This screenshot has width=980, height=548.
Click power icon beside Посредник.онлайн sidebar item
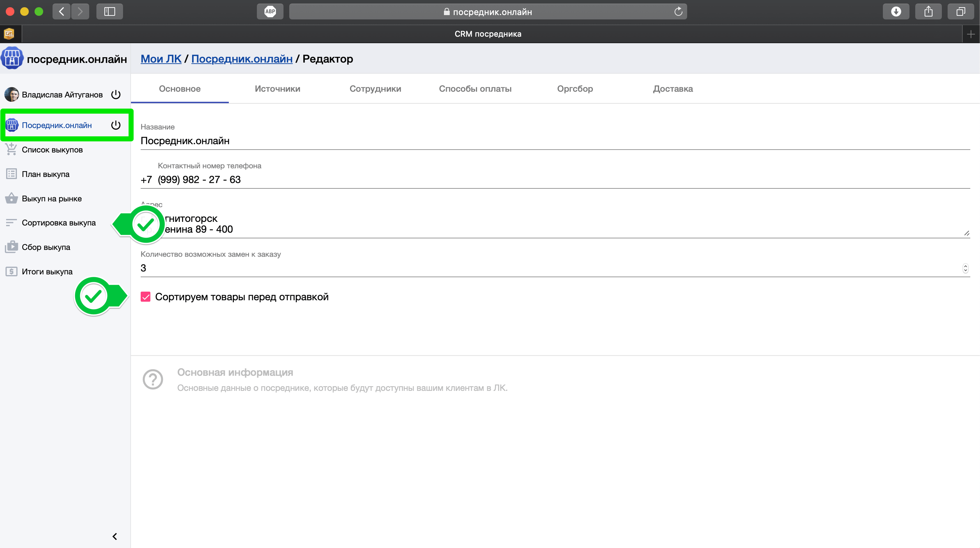click(x=115, y=125)
